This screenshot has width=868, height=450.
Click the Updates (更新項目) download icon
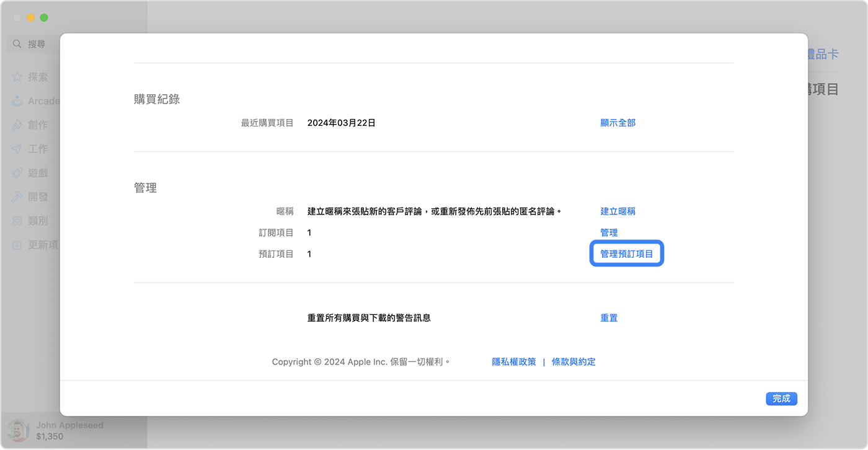[17, 245]
